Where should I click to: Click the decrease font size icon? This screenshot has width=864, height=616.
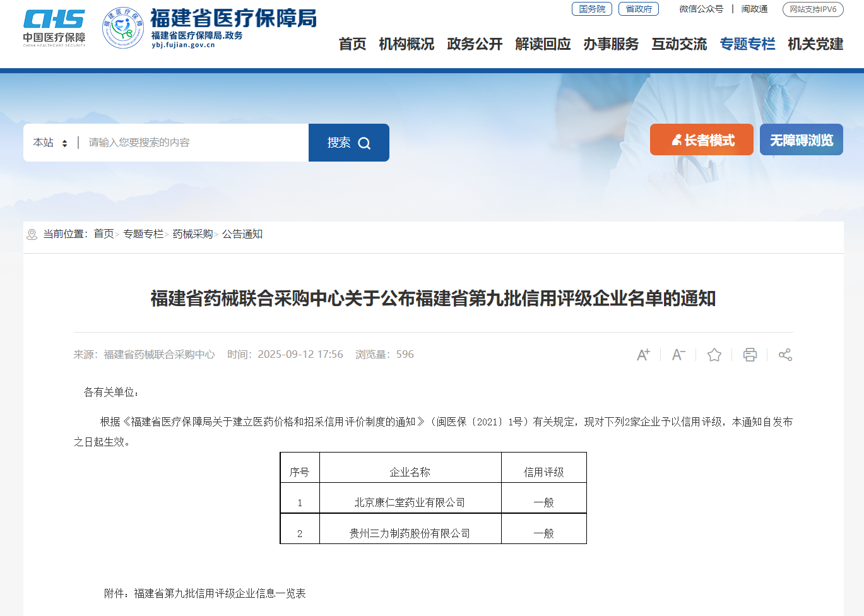[x=678, y=355]
